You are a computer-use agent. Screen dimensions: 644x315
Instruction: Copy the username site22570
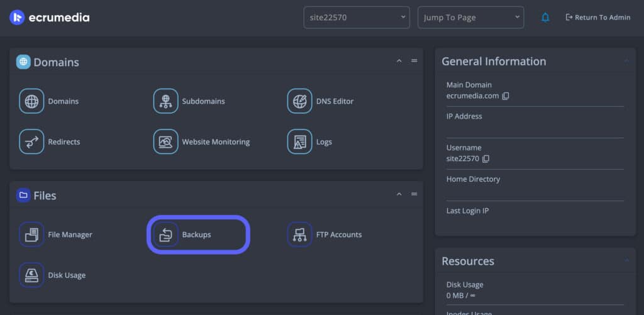click(486, 159)
